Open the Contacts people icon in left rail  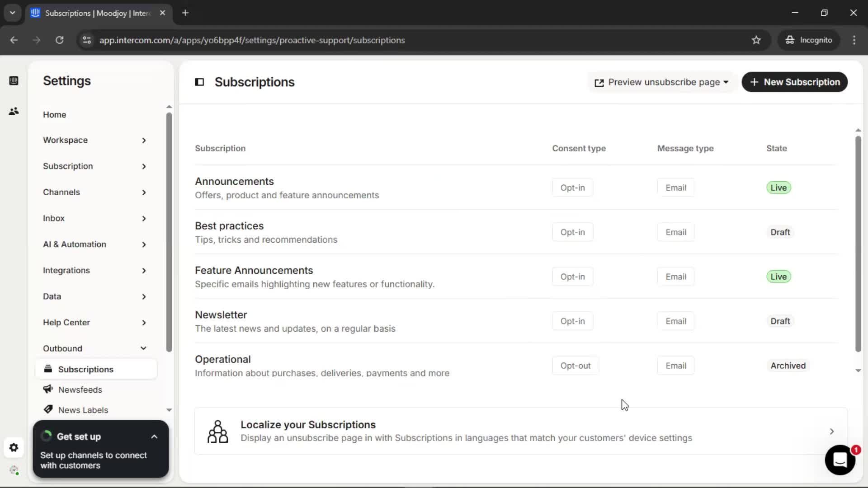pyautogui.click(x=14, y=111)
